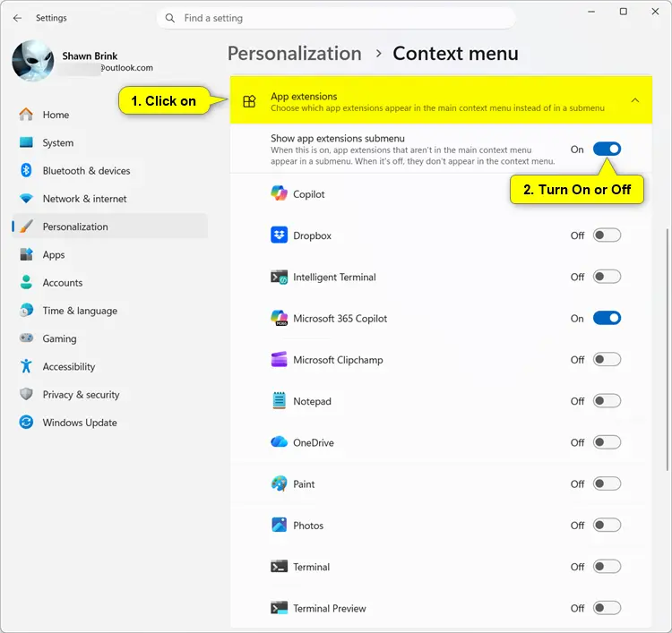Enable the Dropbox toggle
The image size is (672, 633).
coord(607,235)
